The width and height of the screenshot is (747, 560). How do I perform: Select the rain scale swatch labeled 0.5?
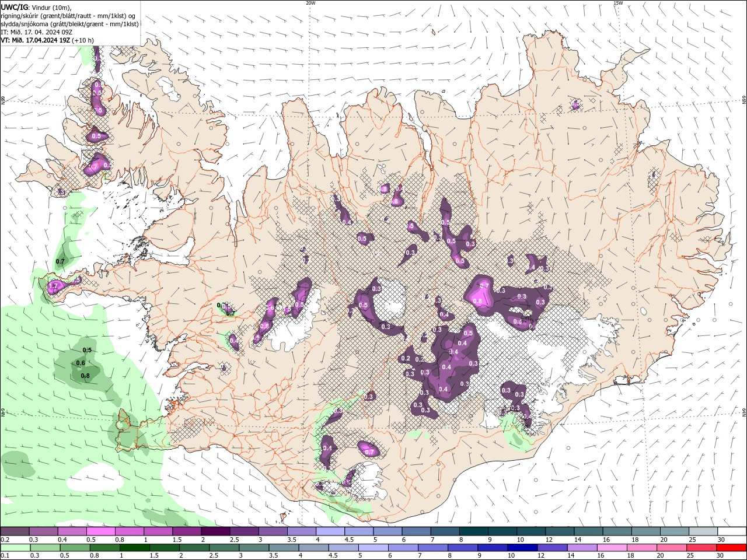(x=75, y=548)
